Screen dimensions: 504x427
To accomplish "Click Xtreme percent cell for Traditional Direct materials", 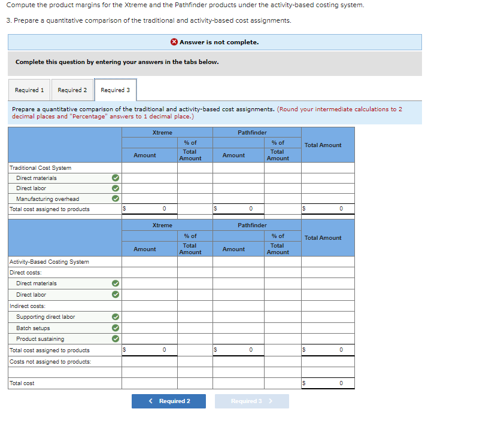I will [x=195, y=178].
